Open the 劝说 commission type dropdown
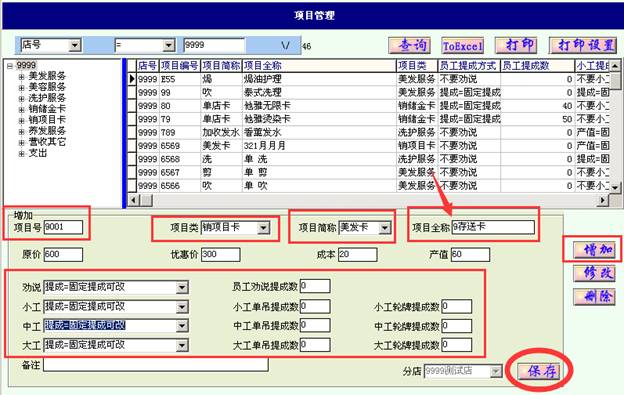 182,287
